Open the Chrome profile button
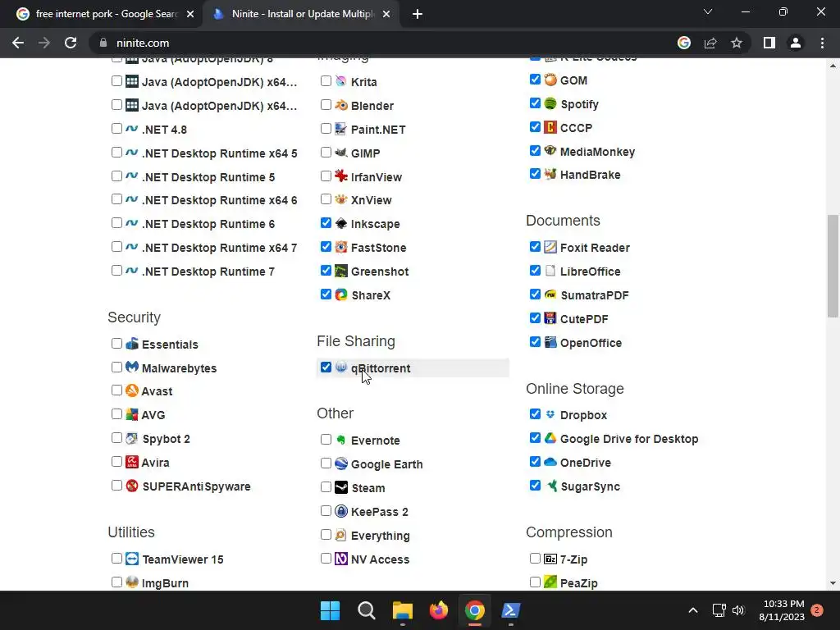840x630 pixels. (796, 43)
